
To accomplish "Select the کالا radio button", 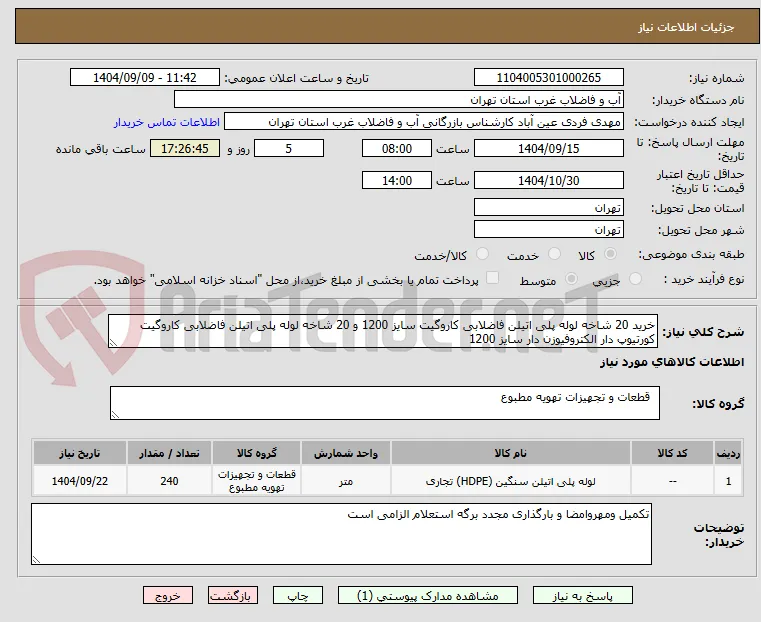I will (611, 254).
